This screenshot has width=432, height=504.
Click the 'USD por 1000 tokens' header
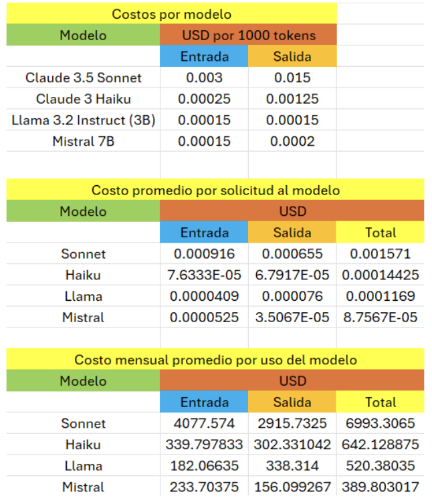[248, 35]
